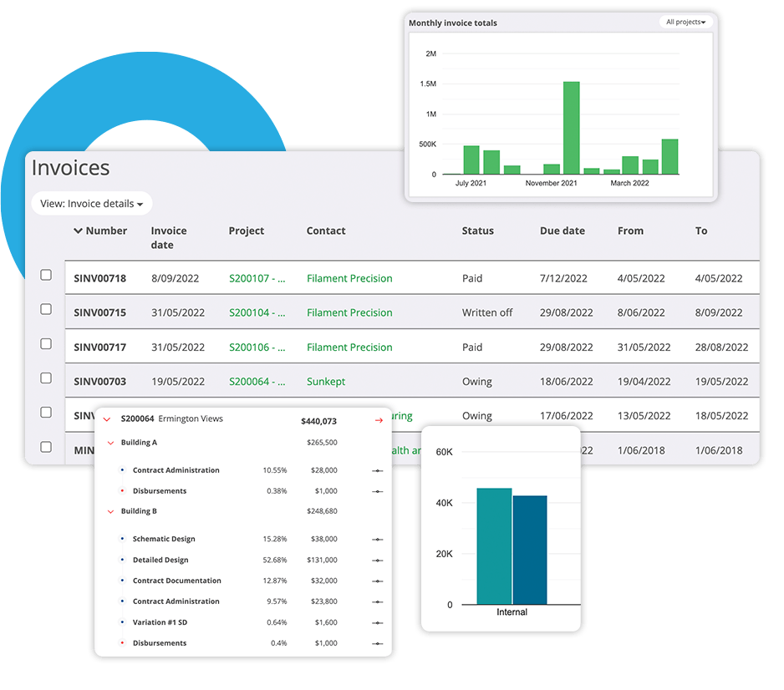Check the checkbox for invoice SINV00703
The image size is (784, 690).
(x=46, y=378)
